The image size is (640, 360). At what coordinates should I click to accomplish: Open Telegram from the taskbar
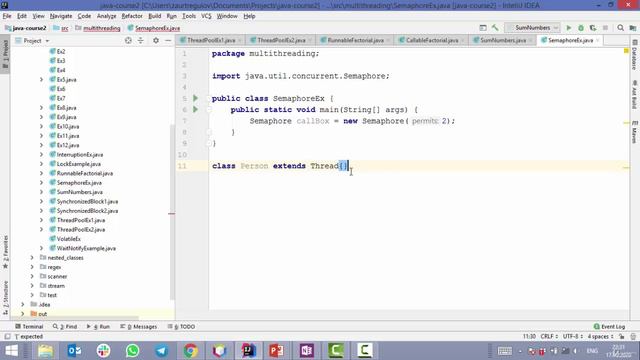[161, 351]
